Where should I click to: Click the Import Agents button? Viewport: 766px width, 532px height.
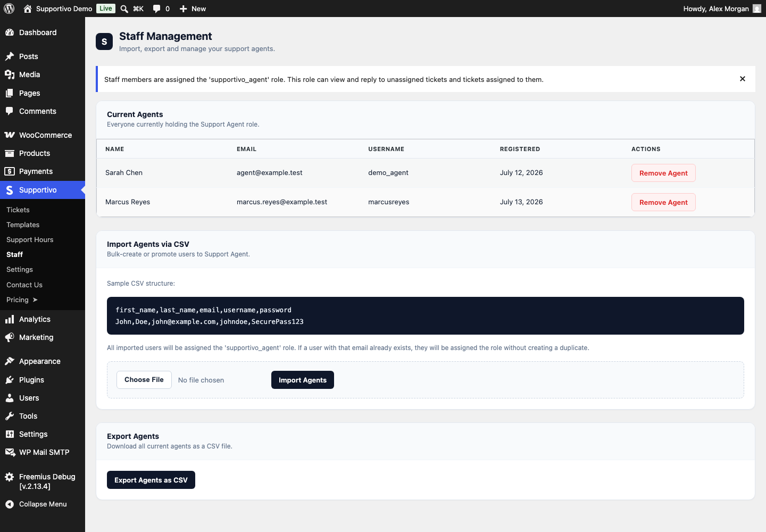click(303, 380)
